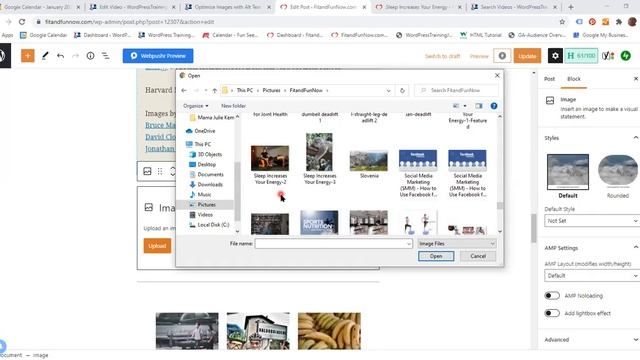Image resolution: width=640 pixels, height=360 pixels.
Task: Click the File name input field
Action: click(x=333, y=244)
